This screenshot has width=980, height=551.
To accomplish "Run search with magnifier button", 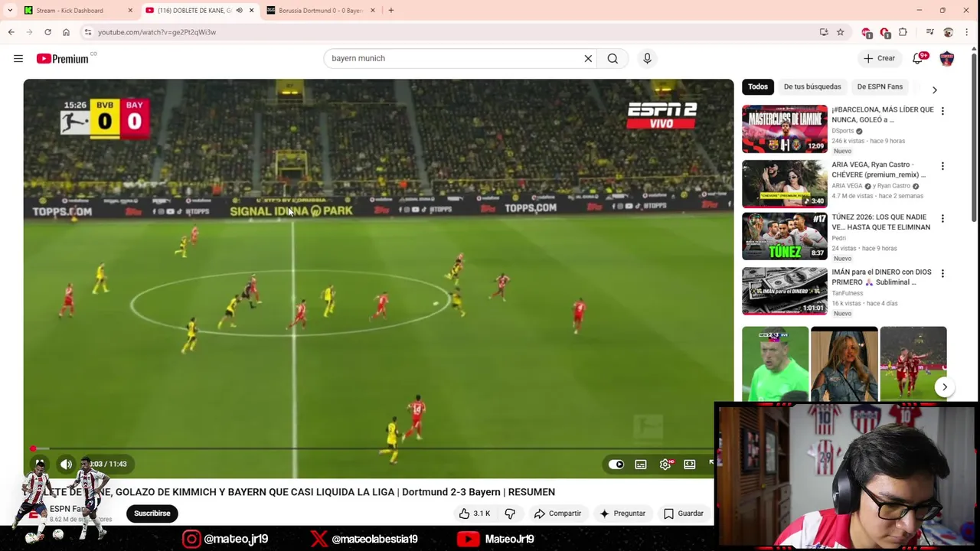I will pyautogui.click(x=612, y=58).
